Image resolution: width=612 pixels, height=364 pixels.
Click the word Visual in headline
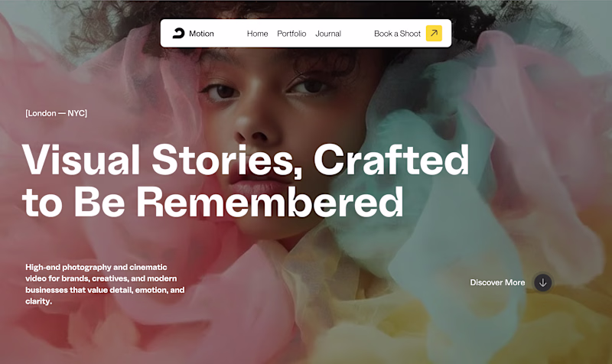tap(81, 160)
